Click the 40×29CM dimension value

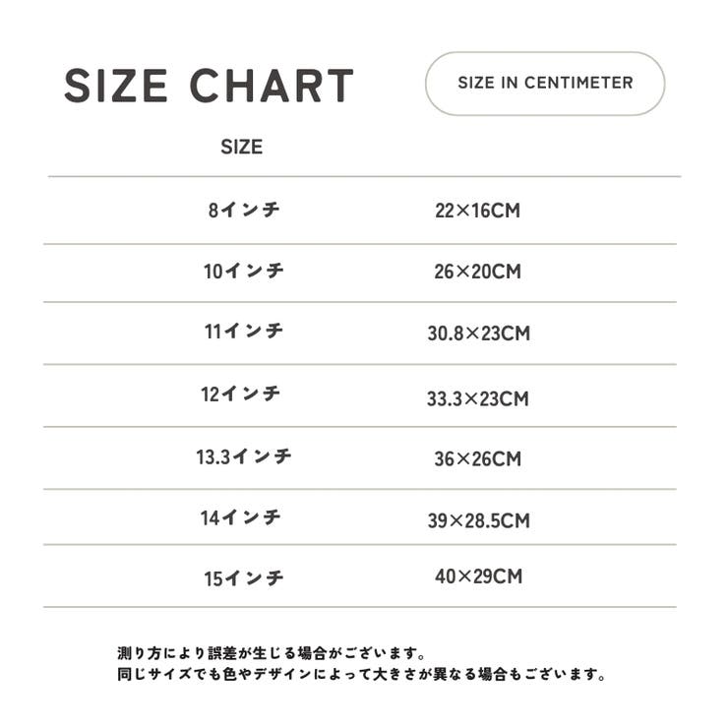pyautogui.click(x=479, y=576)
